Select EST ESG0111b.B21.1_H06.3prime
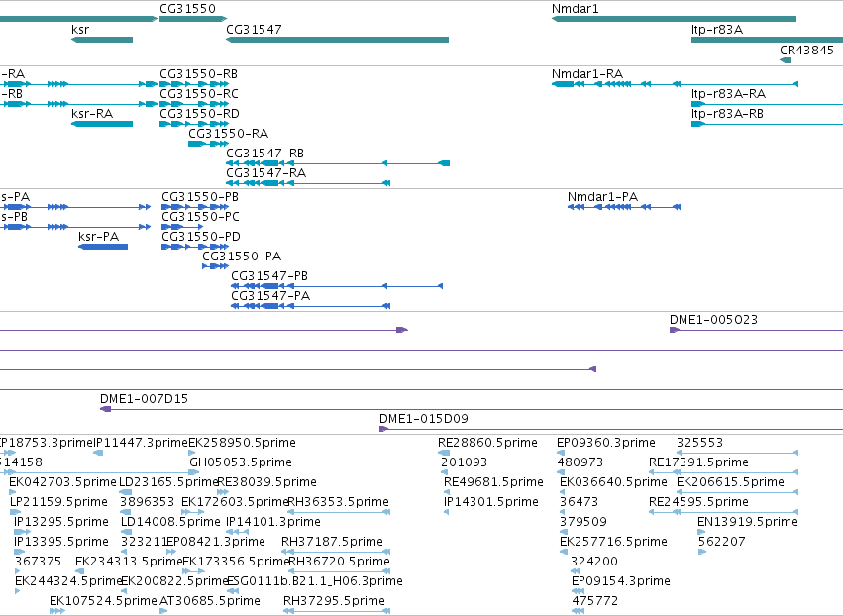This screenshot has height=616, width=843. pos(314,581)
